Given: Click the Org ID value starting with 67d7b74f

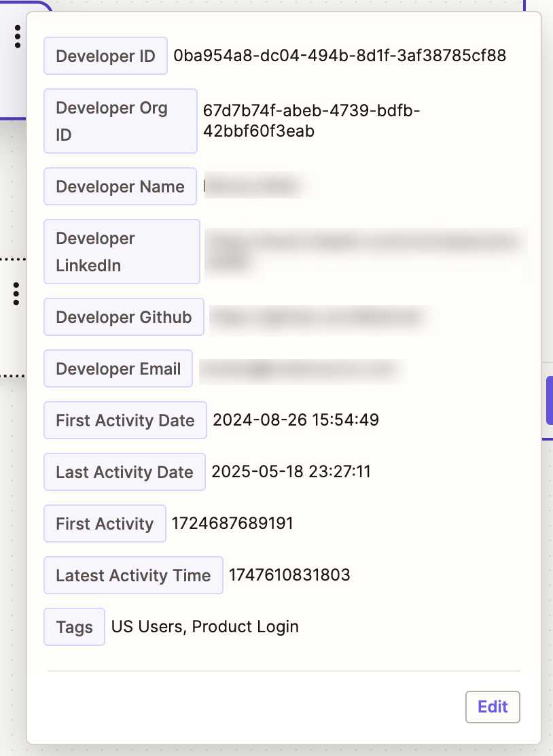Looking at the screenshot, I should 311,121.
